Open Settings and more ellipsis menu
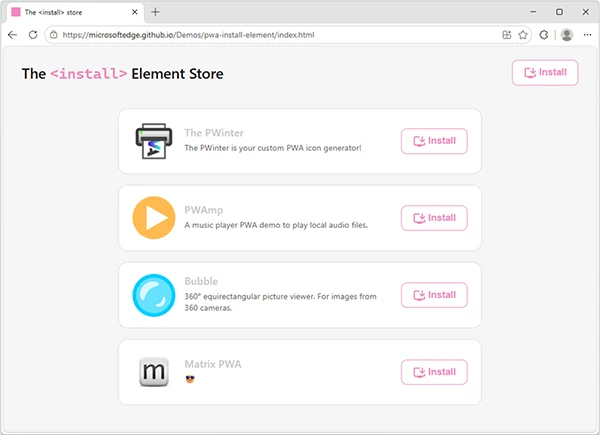 [587, 35]
